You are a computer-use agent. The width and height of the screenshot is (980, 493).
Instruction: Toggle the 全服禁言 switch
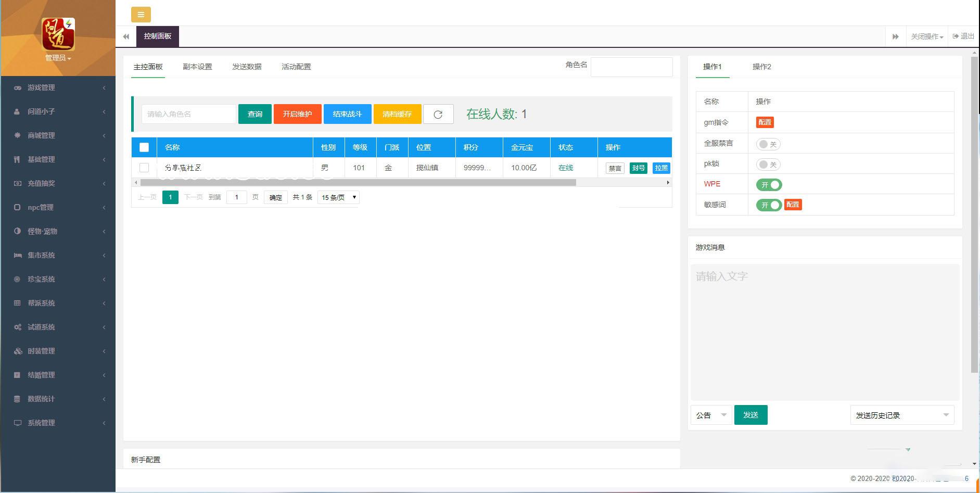point(768,144)
